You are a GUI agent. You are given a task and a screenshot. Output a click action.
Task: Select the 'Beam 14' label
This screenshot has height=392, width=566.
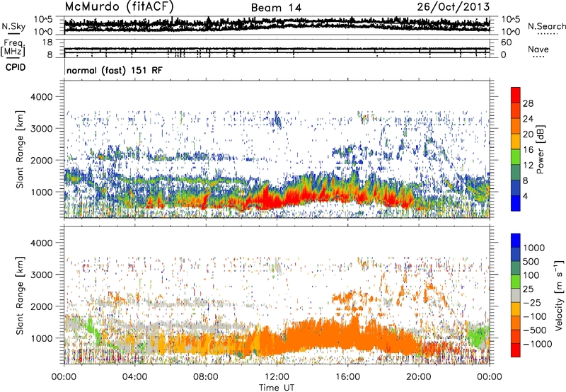click(276, 8)
